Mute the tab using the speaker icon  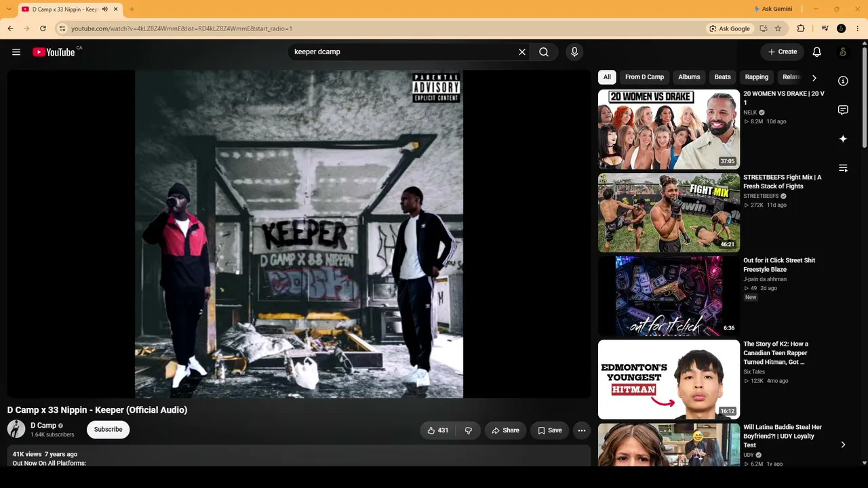click(104, 9)
